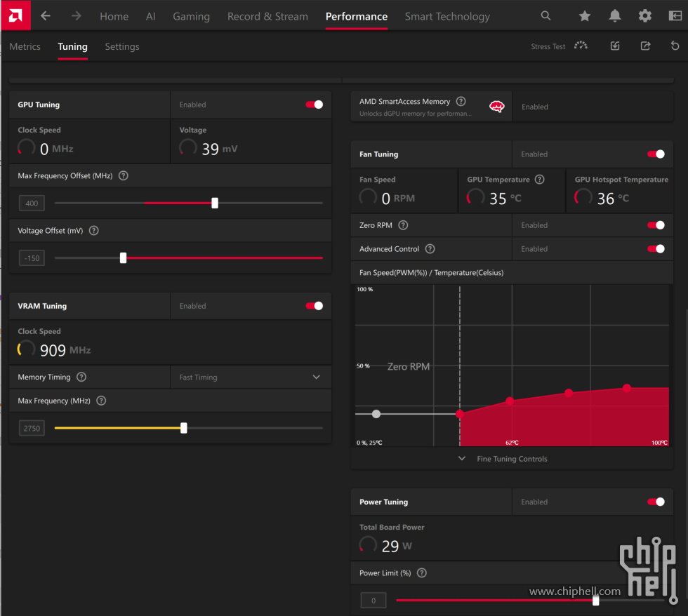Viewport: 688px width, 616px height.
Task: Open help for Power Limit (%)
Action: pyautogui.click(x=422, y=573)
